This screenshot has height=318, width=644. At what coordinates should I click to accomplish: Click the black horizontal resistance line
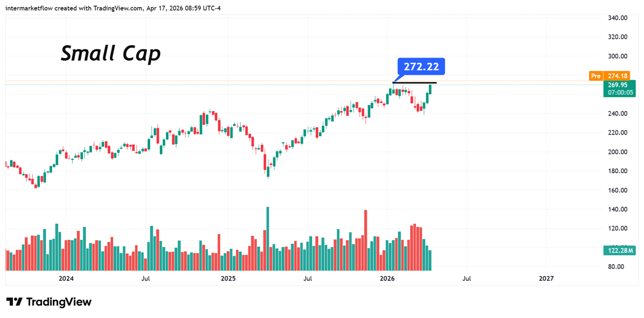click(x=415, y=82)
